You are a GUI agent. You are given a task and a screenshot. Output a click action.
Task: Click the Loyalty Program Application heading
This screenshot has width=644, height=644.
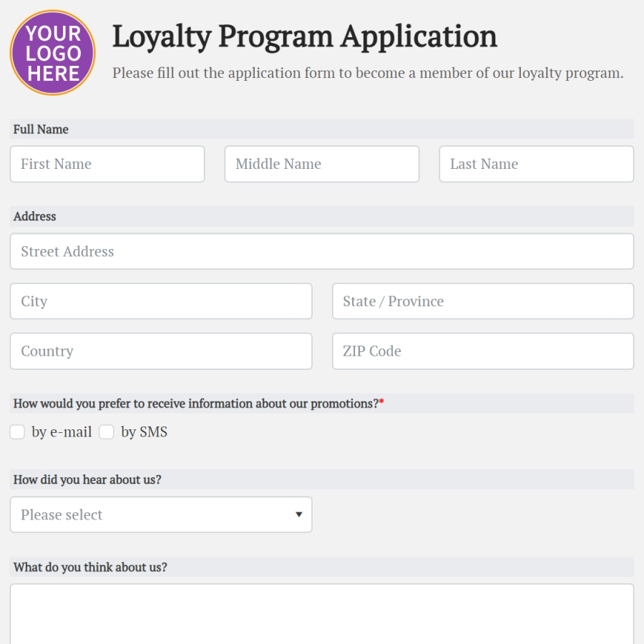[x=305, y=37]
